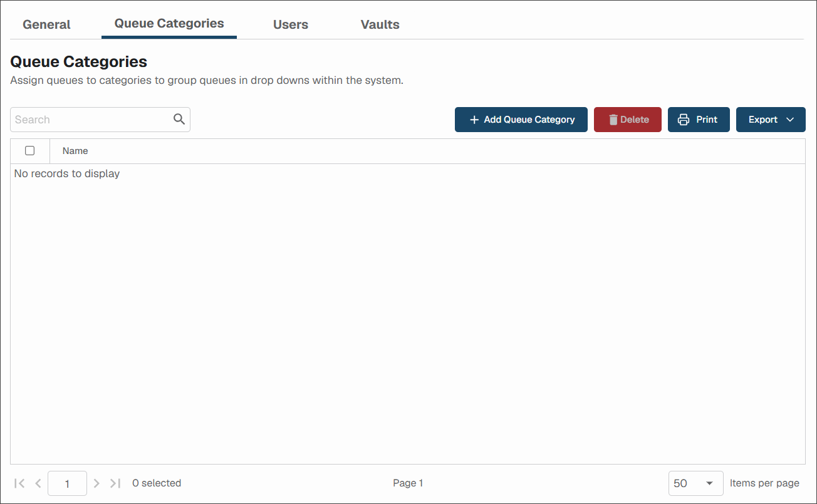Click the "Items per page" label
This screenshot has height=504, width=817.
[x=764, y=483]
